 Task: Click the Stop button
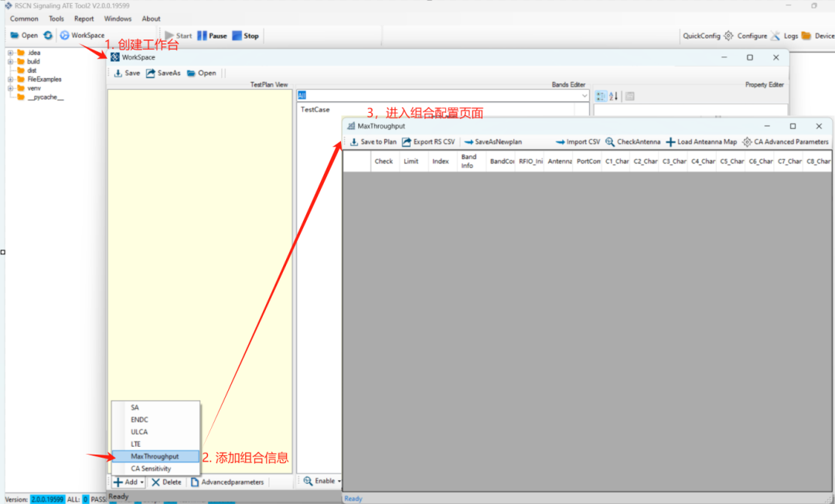(x=246, y=36)
